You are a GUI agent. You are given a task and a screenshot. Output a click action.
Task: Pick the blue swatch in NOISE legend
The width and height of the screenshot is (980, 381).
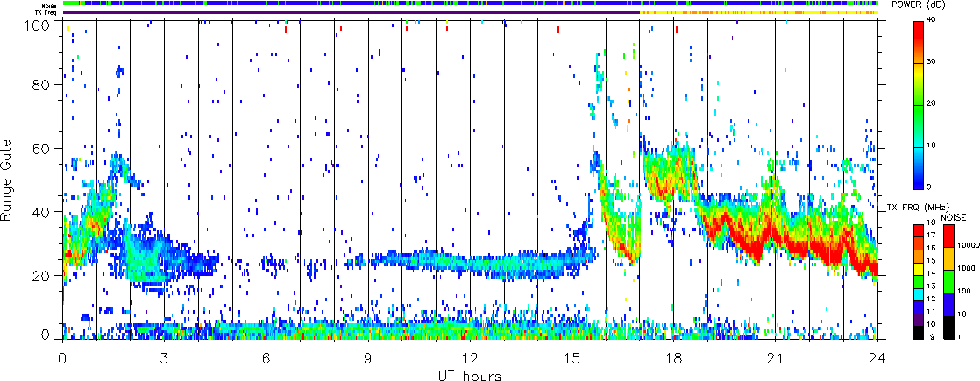tap(948, 304)
